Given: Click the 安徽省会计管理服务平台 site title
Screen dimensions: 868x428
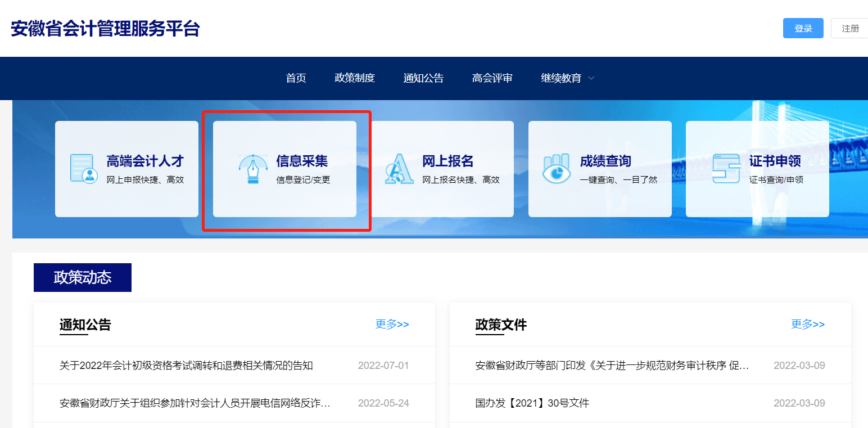Looking at the screenshot, I should (105, 28).
